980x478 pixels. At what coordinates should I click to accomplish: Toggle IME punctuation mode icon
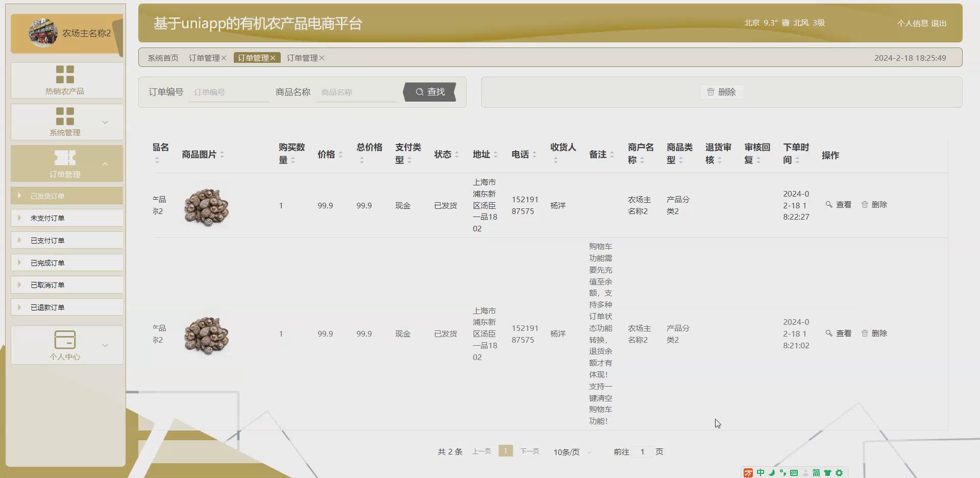click(782, 472)
